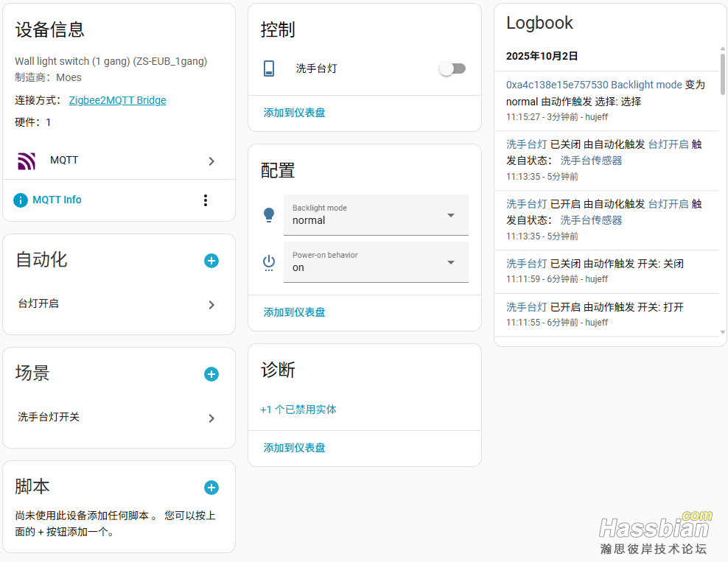Click the Backlight mode lightbulb icon
The height and width of the screenshot is (562, 728).
pyautogui.click(x=269, y=215)
